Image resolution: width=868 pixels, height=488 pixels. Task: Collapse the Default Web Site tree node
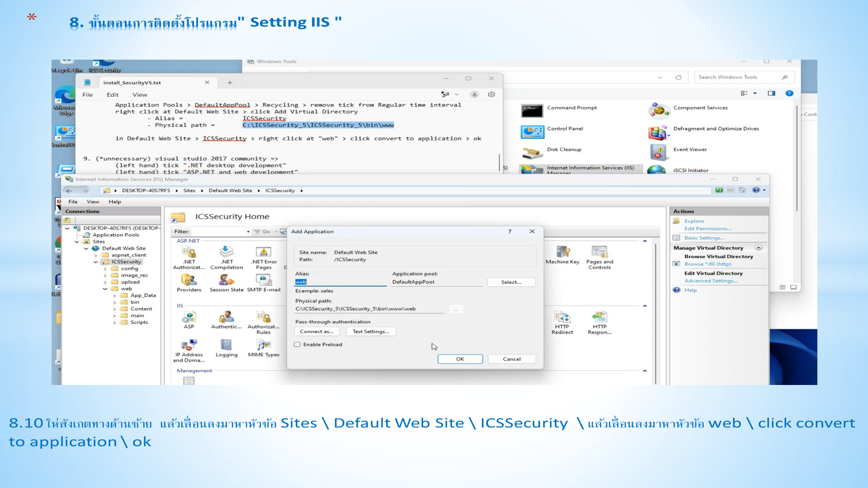[x=86, y=249]
